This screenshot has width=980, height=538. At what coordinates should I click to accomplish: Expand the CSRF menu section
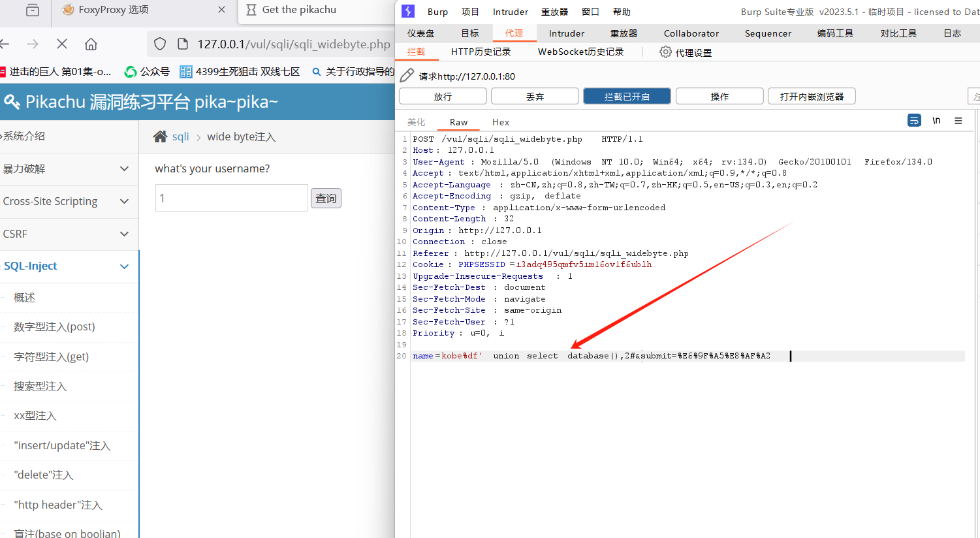click(x=69, y=234)
